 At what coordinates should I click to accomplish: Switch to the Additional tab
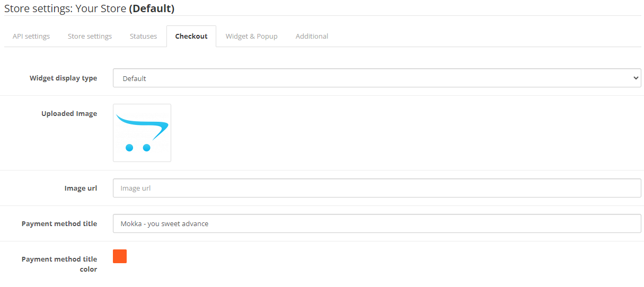[312, 37]
